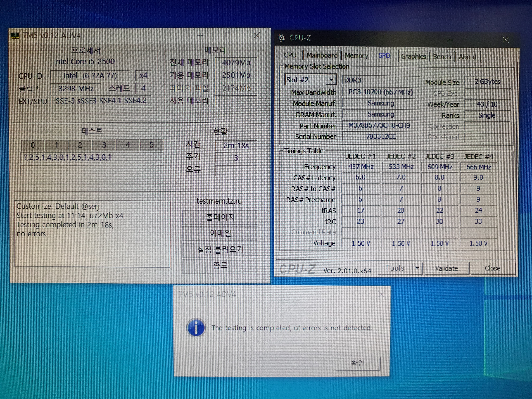532x399 pixels.
Task: Click the 43 / 10 week/year field
Action: click(488, 104)
